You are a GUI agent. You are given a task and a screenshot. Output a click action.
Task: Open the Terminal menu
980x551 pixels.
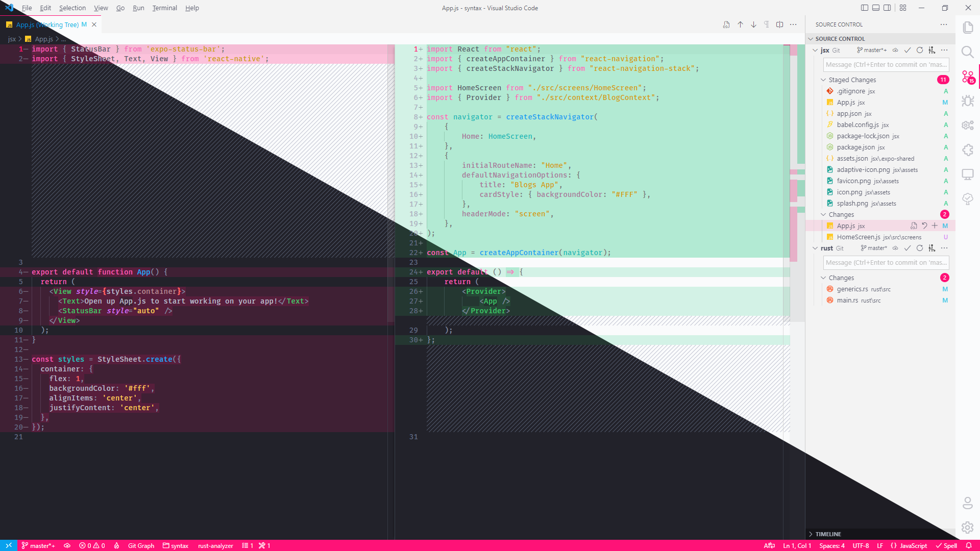164,8
